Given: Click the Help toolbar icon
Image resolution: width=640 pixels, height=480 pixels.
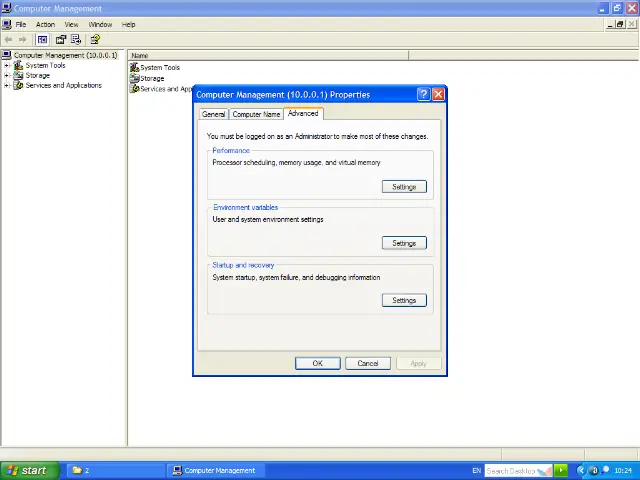Looking at the screenshot, I should tap(95, 40).
